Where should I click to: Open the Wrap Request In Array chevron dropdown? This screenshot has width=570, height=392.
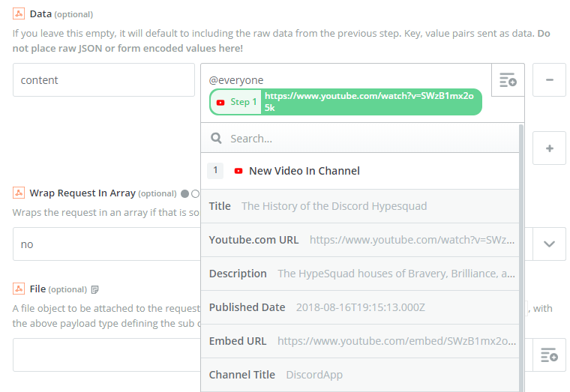[549, 244]
